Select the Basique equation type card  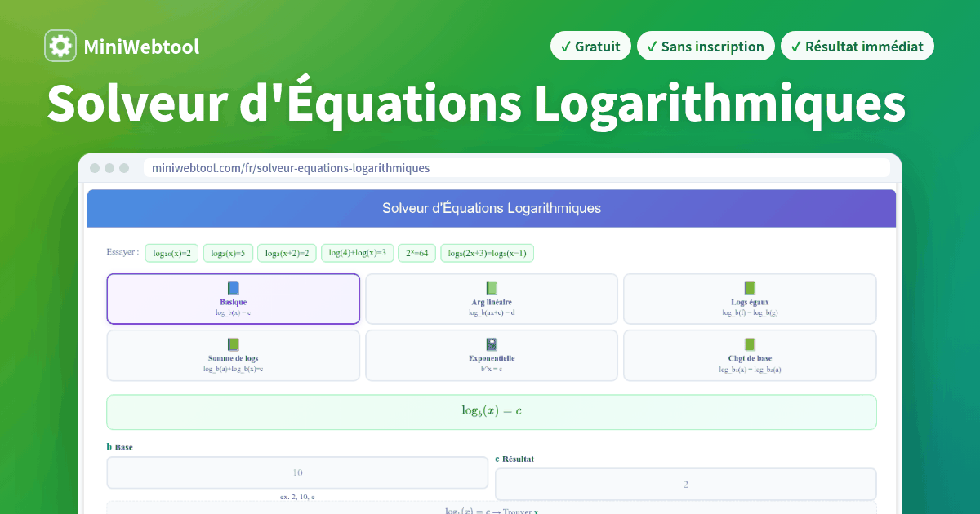click(x=233, y=299)
